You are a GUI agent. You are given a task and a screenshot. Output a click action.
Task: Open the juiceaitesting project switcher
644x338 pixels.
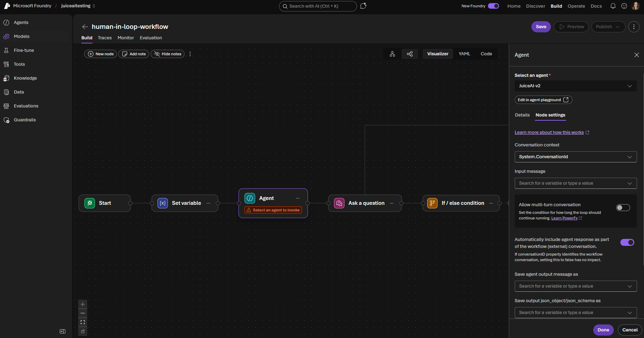[x=78, y=6]
